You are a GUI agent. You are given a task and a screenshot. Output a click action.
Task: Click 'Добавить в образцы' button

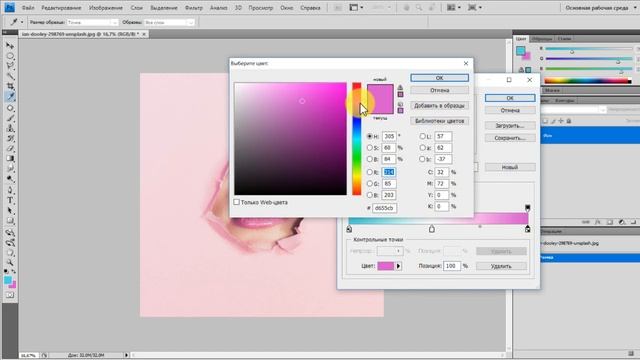point(439,106)
